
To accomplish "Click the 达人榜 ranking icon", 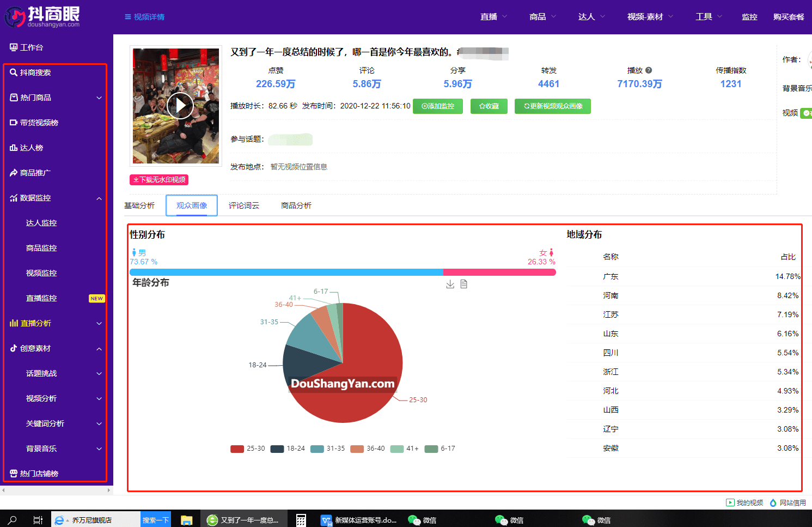I will [14, 148].
